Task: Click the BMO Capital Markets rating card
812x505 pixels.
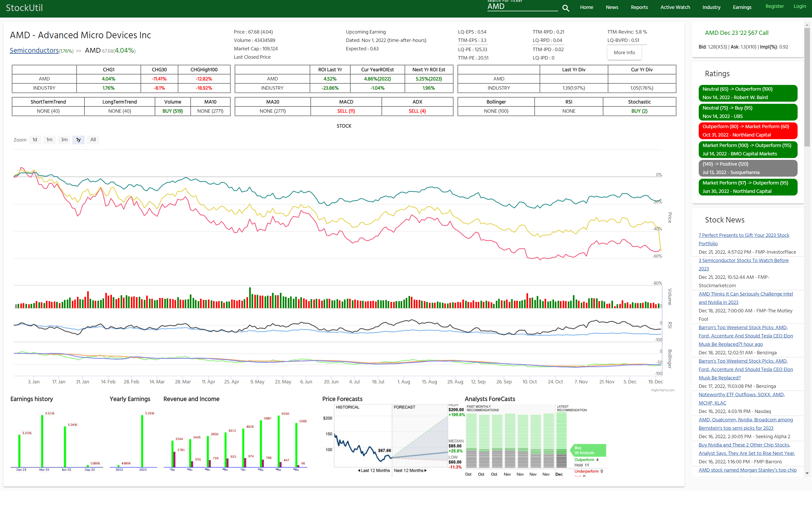Action: pyautogui.click(x=748, y=150)
